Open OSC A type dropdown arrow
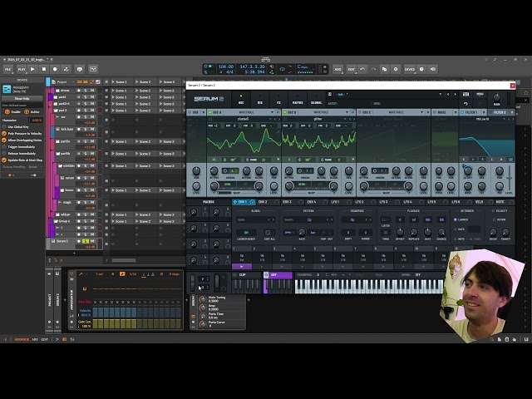The width and height of the screenshot is (532, 399). tap(272, 112)
